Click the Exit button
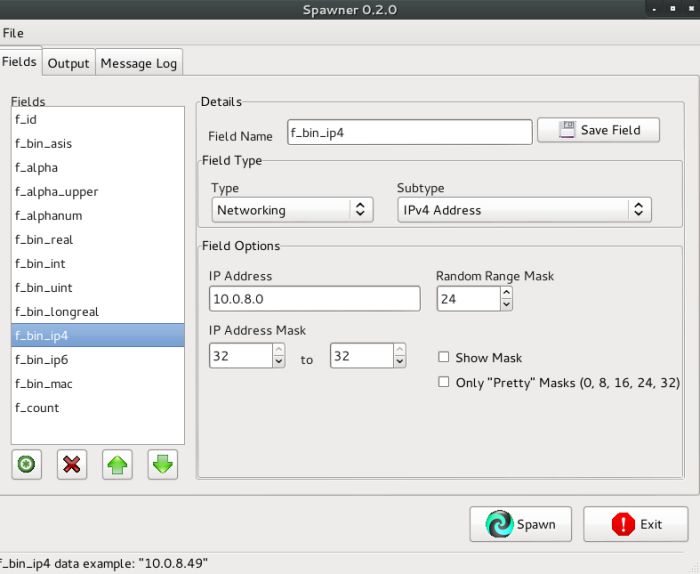The width and height of the screenshot is (700, 574). tap(636, 524)
